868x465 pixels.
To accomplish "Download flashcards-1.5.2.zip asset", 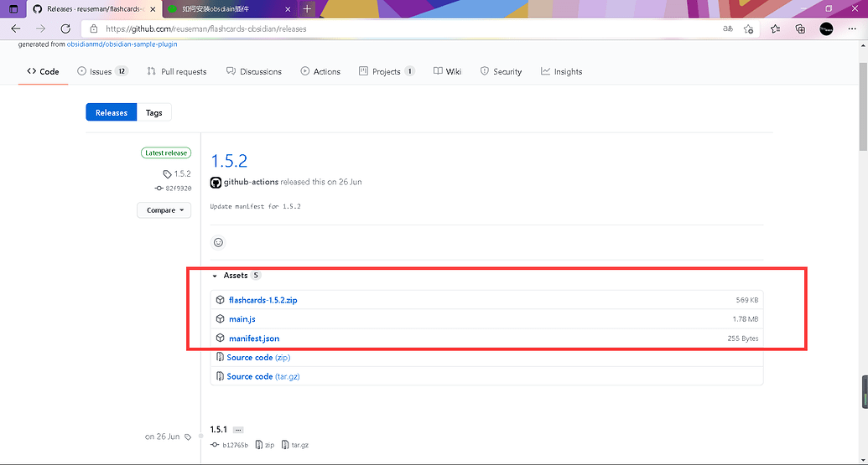I will [262, 300].
